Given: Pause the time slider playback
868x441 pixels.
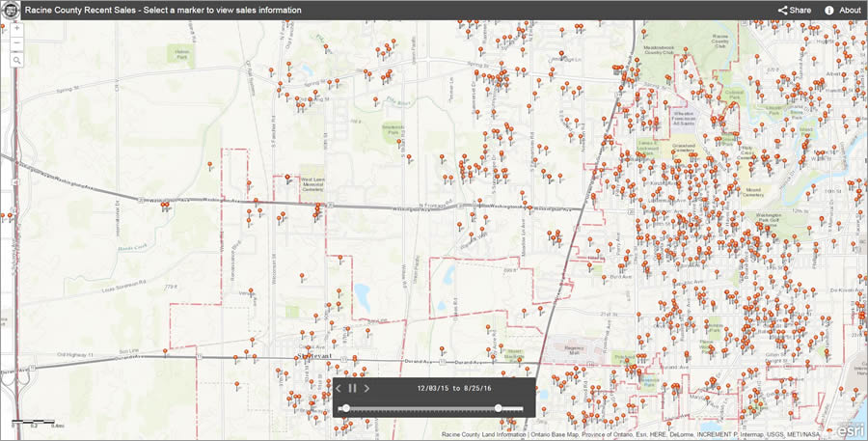Looking at the screenshot, I should 352,388.
